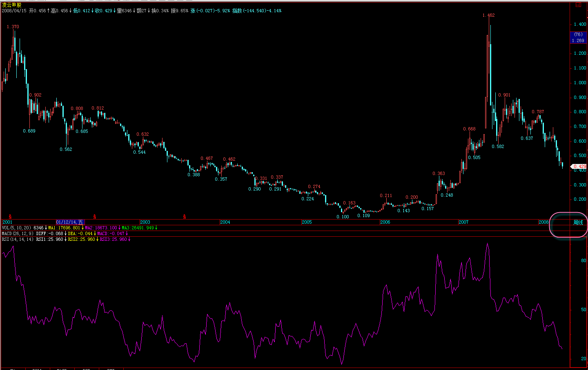Click the 80 level on RSI axis

[584, 261]
